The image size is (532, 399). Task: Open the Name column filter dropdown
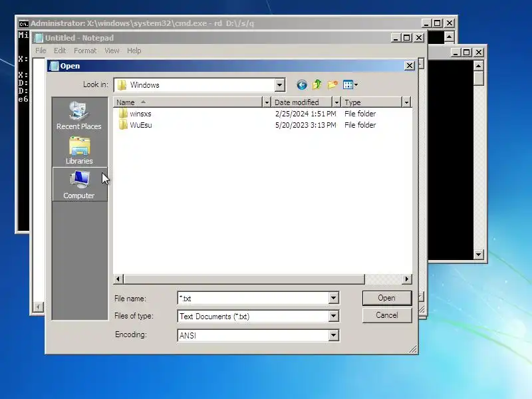[x=267, y=102]
